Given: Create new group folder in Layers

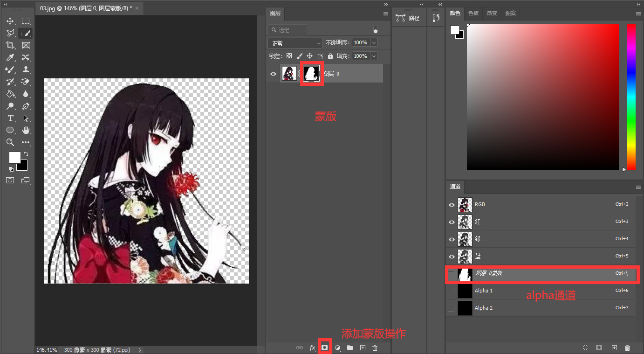Looking at the screenshot, I should (350, 347).
